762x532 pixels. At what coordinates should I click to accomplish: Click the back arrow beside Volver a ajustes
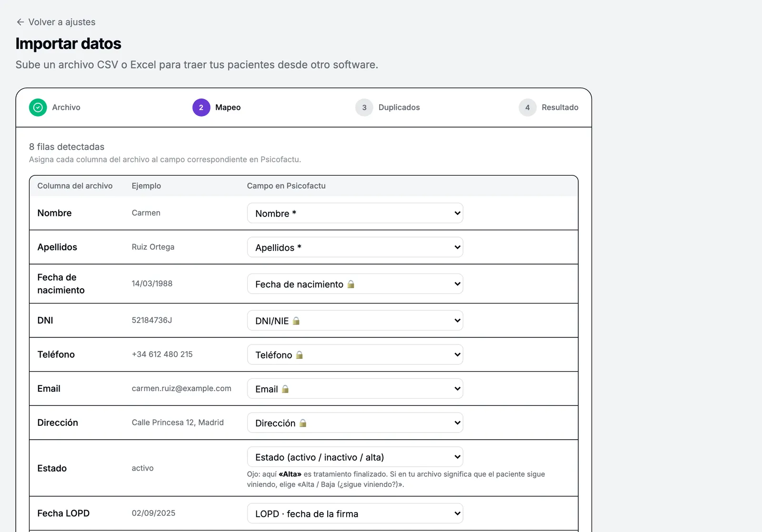point(20,22)
